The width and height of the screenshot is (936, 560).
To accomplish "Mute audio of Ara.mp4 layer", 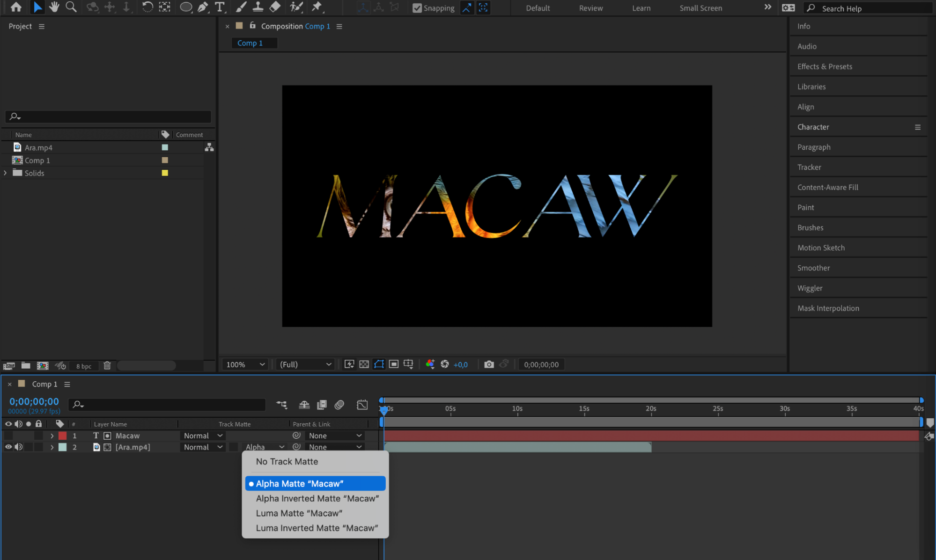I will point(19,447).
